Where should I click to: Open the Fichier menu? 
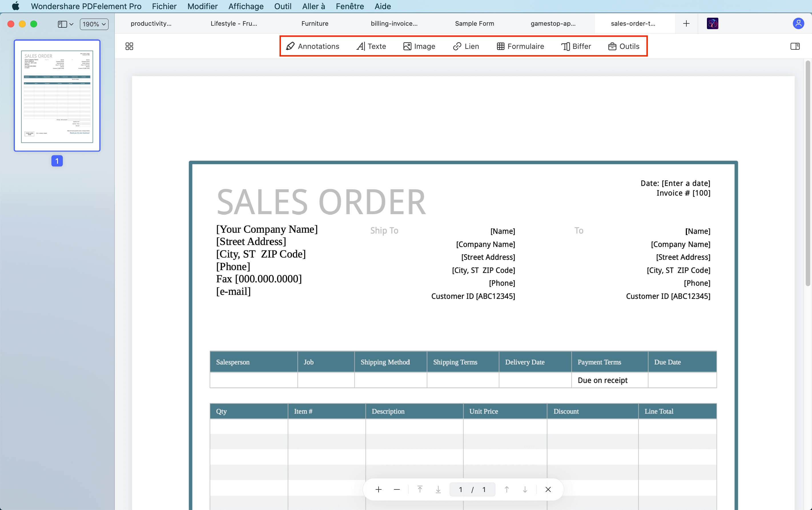pyautogui.click(x=164, y=6)
